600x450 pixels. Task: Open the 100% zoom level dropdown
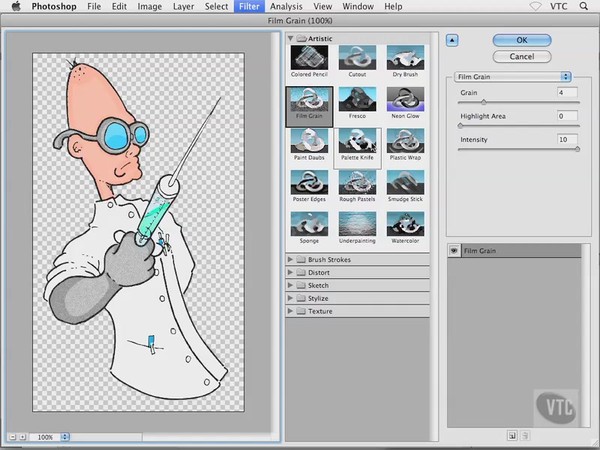(49, 437)
